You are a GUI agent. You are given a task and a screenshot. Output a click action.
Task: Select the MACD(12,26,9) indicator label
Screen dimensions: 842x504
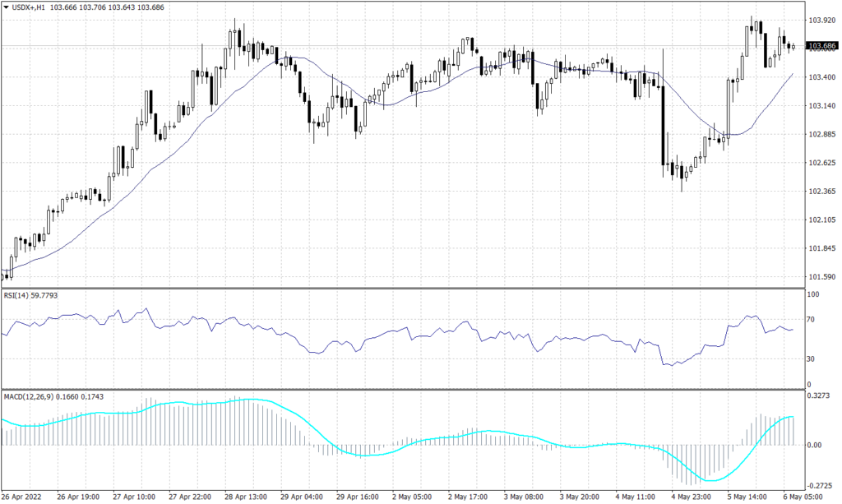point(27,395)
